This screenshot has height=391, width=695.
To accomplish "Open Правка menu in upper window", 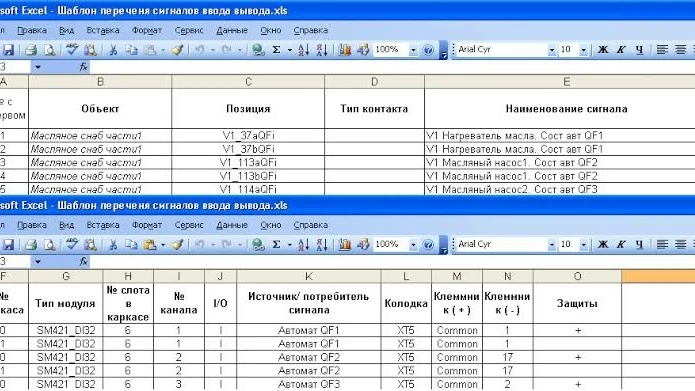I will [31, 30].
